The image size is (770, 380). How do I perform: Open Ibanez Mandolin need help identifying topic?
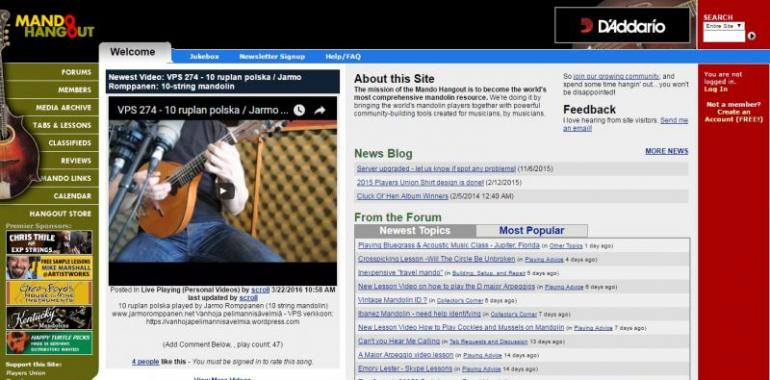(x=419, y=313)
